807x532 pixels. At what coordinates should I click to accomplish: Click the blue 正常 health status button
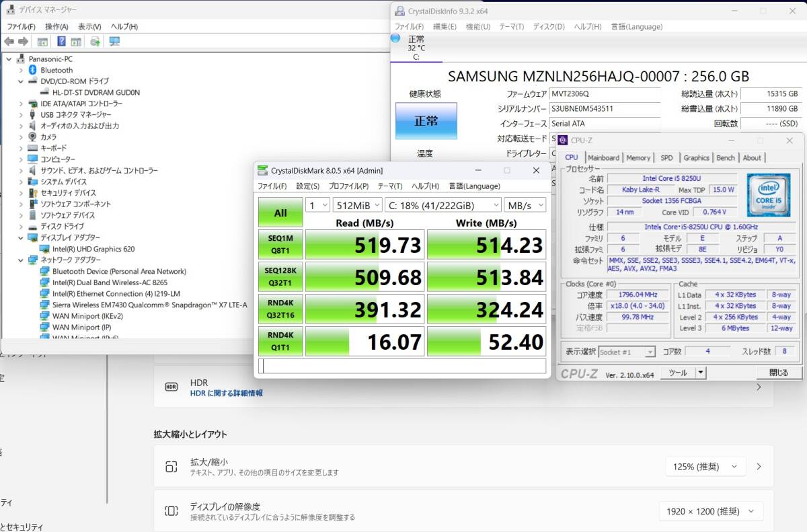pos(426,121)
